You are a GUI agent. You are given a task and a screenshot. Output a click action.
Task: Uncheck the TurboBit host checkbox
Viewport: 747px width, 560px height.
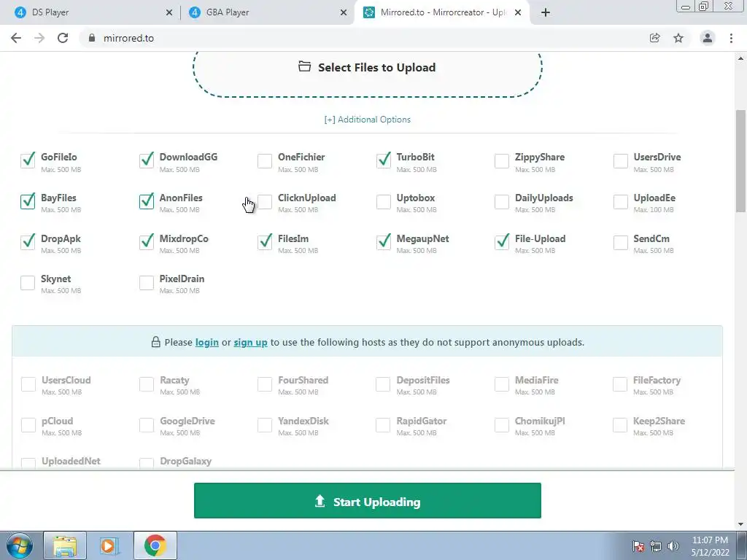(383, 160)
